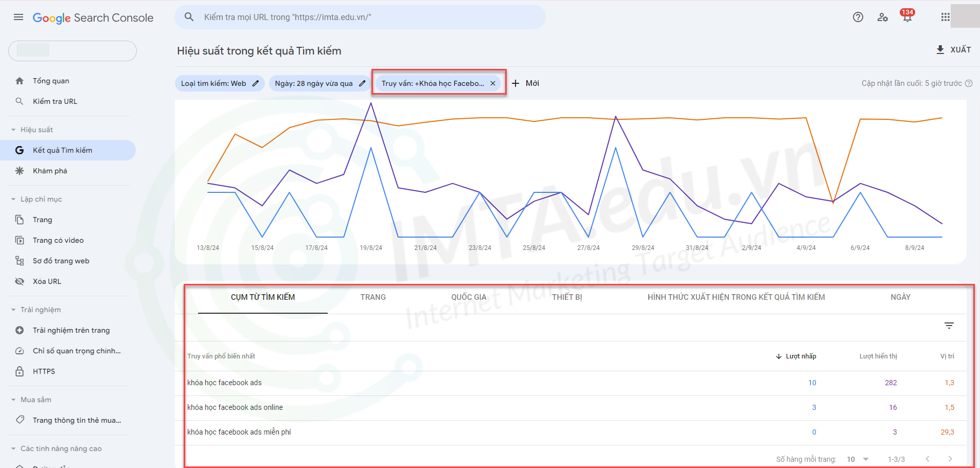Edit the Loại tìm kiếm: Web filter pencil
The height and width of the screenshot is (468, 980).
256,83
